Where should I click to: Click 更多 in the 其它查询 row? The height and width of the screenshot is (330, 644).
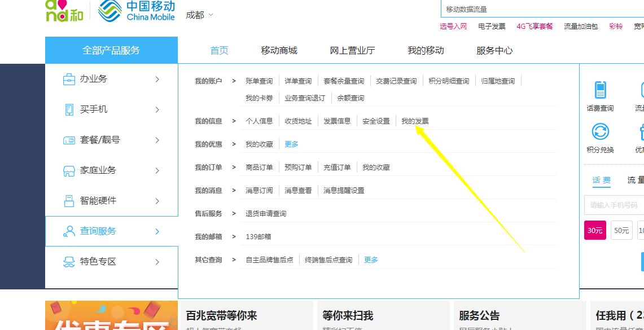371,260
